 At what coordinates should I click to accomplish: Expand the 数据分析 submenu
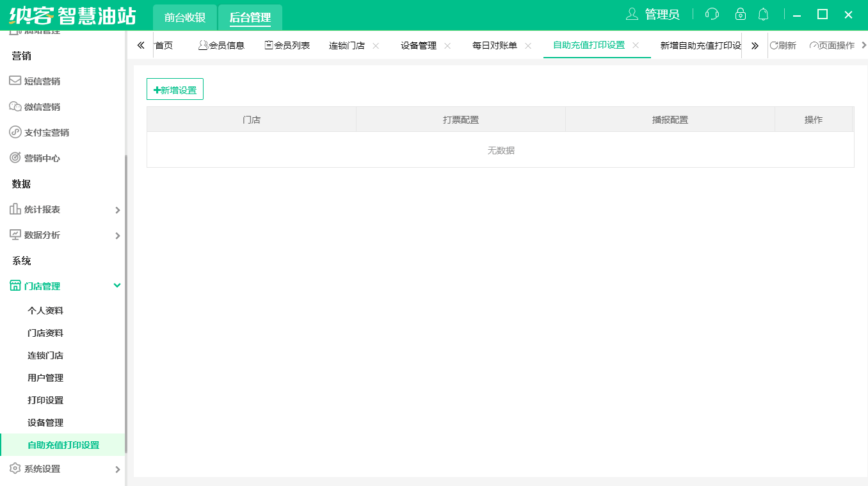tap(118, 235)
